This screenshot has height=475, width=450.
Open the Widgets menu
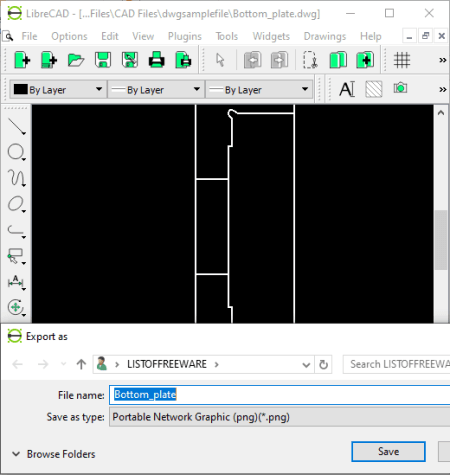[271, 36]
